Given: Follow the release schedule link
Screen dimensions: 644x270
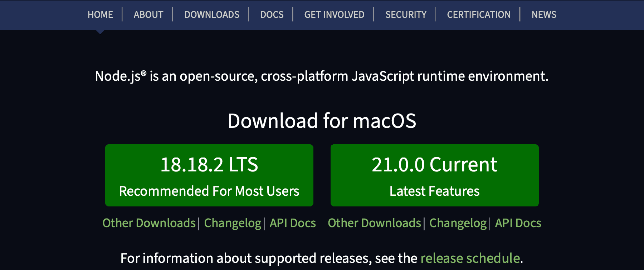Looking at the screenshot, I should 470,258.
